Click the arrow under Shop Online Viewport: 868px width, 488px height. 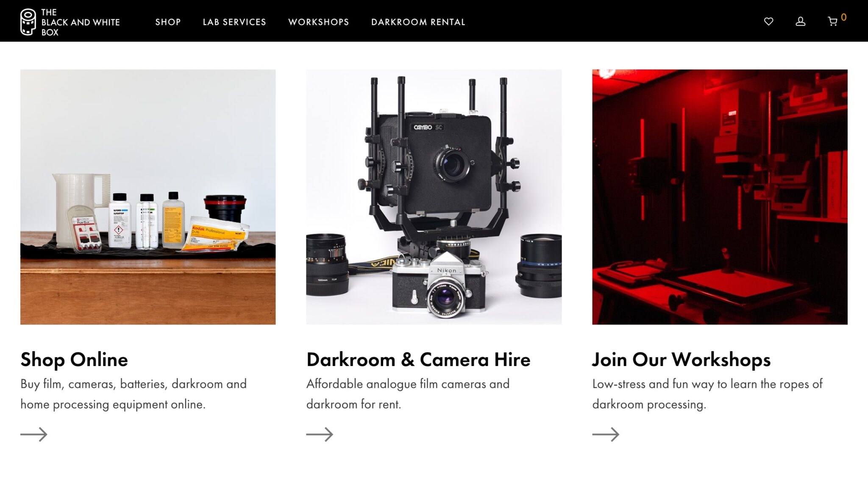tap(34, 434)
